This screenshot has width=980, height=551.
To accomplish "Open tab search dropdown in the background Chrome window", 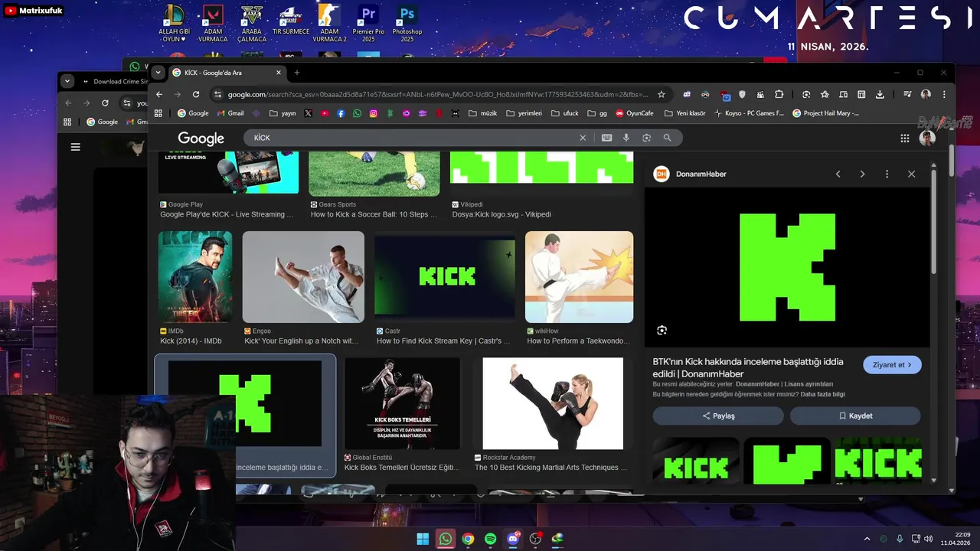I will (67, 81).
